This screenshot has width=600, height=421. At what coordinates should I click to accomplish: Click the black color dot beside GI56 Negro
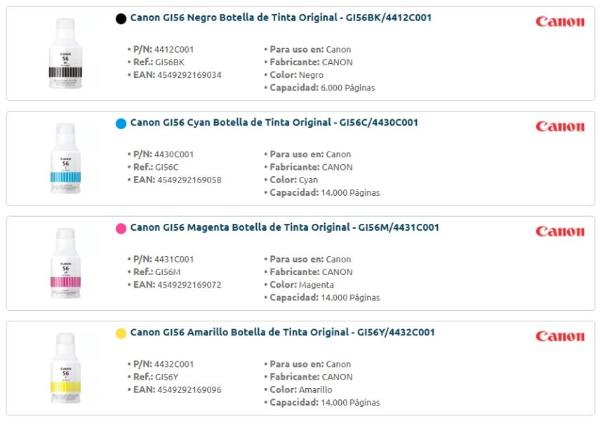click(x=121, y=18)
